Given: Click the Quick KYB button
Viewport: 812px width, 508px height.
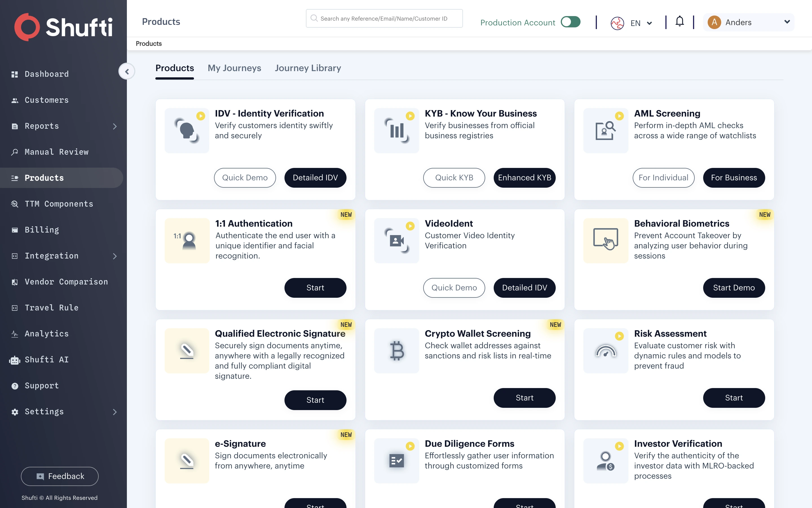Looking at the screenshot, I should click(x=454, y=178).
